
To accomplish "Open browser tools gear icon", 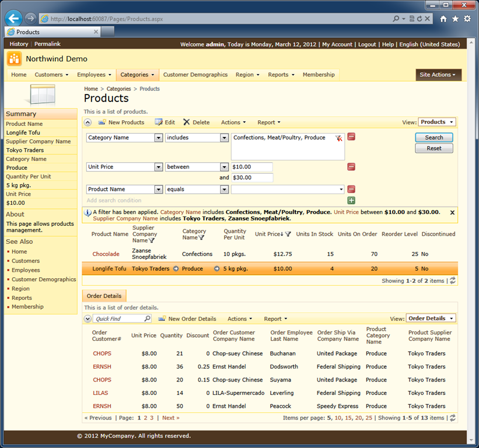I will click(467, 19).
